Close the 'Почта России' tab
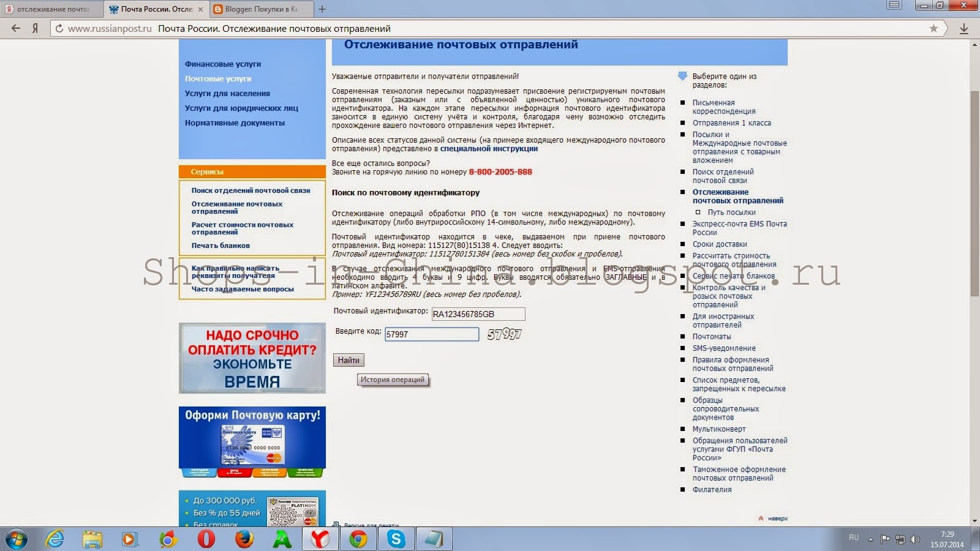 pos(200,9)
